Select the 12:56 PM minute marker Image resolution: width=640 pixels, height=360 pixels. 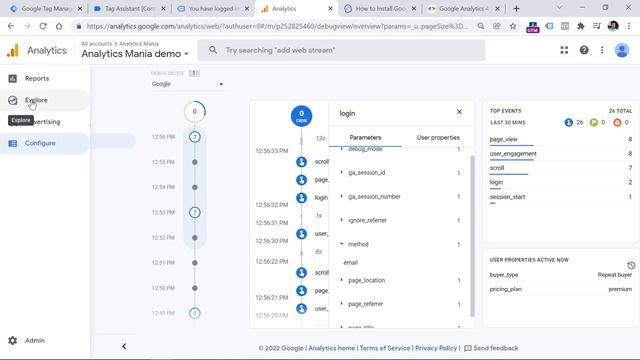point(195,137)
